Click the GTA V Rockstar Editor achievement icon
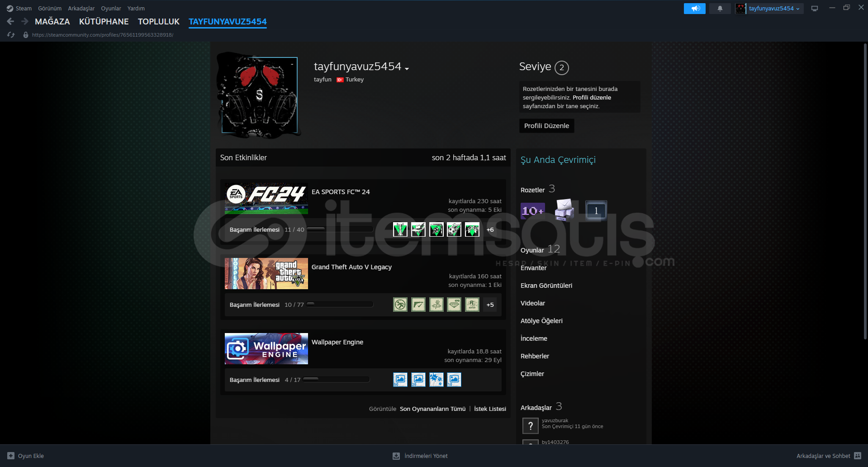The height and width of the screenshot is (467, 868). [472, 305]
